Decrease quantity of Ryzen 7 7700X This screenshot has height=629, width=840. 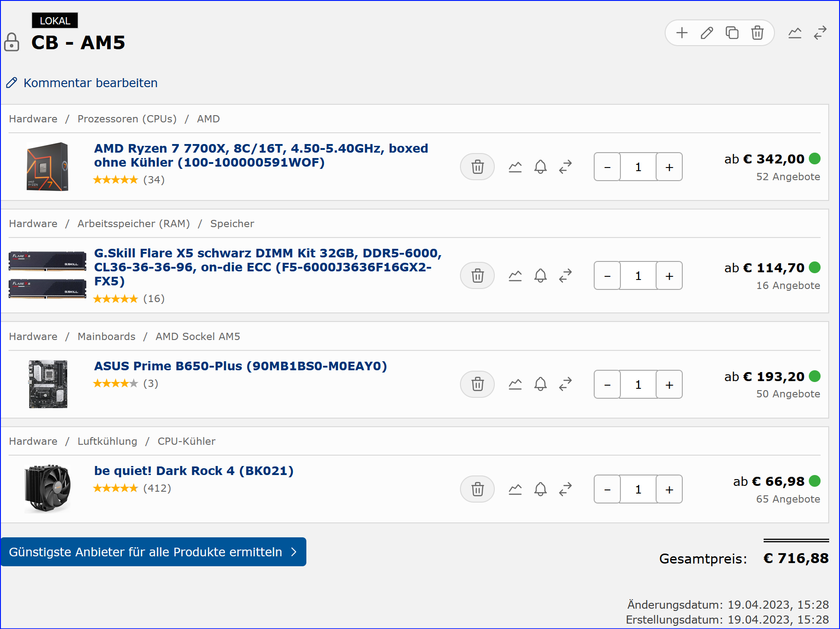click(x=607, y=167)
